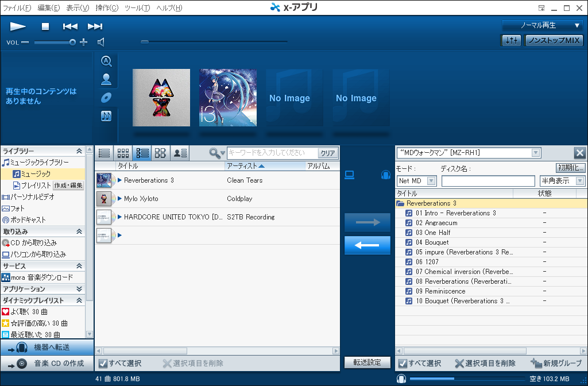Open the ツール menu
This screenshot has width=588, height=386.
pos(137,8)
